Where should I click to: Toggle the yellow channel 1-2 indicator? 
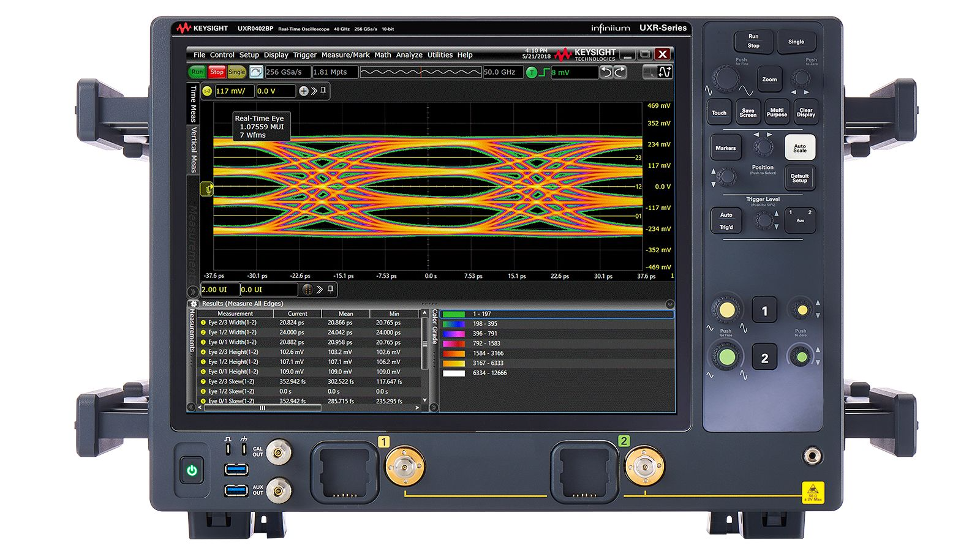point(207,91)
